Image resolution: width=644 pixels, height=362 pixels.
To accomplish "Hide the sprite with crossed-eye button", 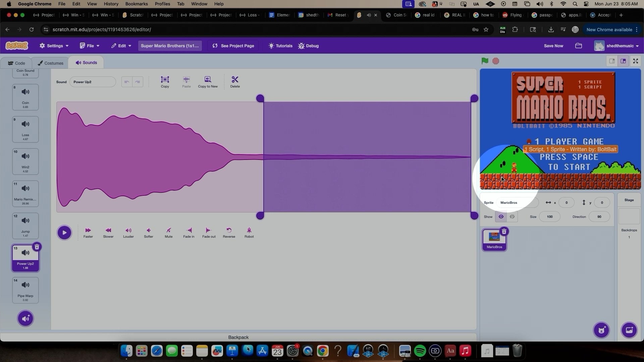I will tap(512, 217).
